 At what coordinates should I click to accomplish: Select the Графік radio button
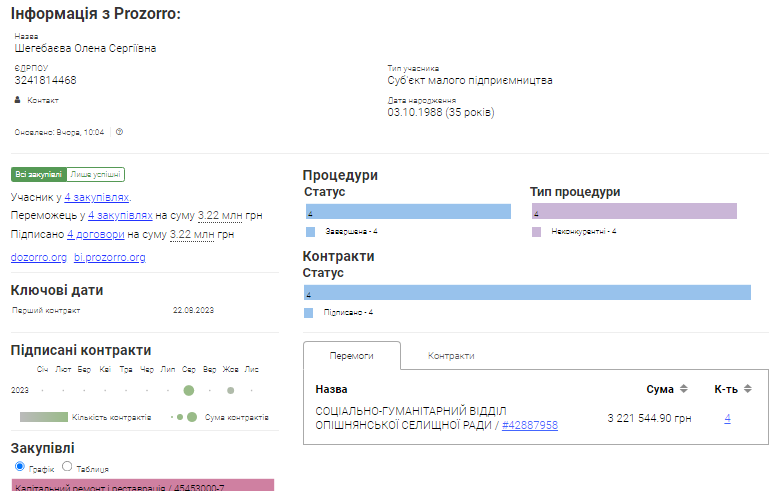coord(20,467)
